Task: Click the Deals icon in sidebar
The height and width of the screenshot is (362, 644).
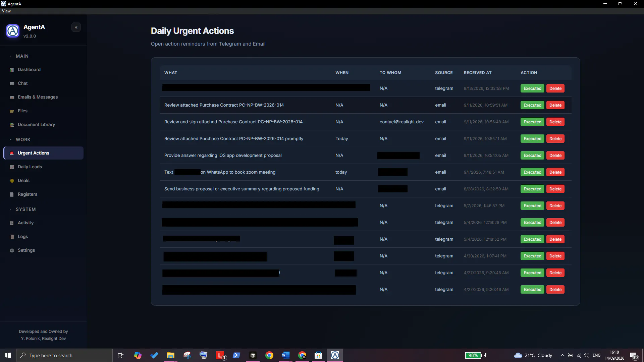Action: point(12,181)
